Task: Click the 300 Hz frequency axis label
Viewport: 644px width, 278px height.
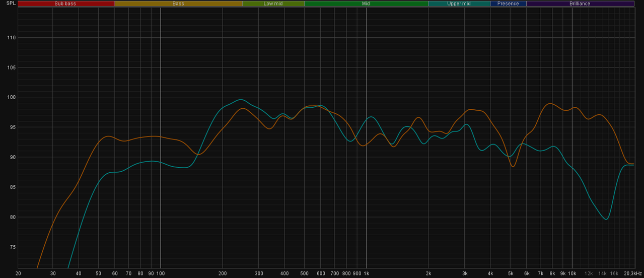Action: coord(258,273)
